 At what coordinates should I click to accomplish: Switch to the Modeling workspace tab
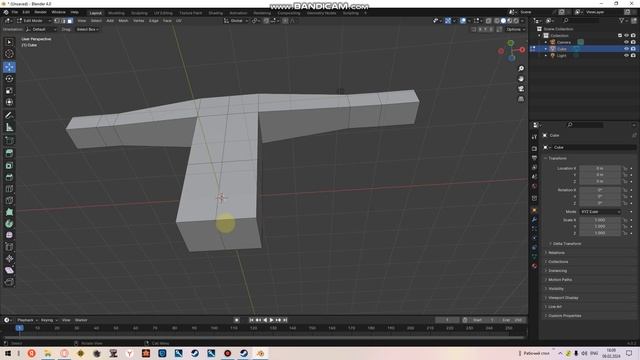coord(116,13)
